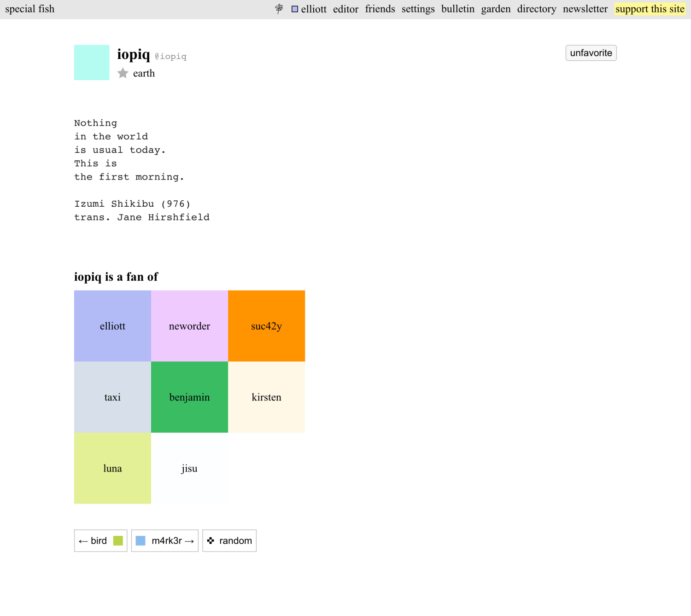This screenshot has width=691, height=616.
Task: Click elliott's square color icon in navbar
Action: [295, 9]
